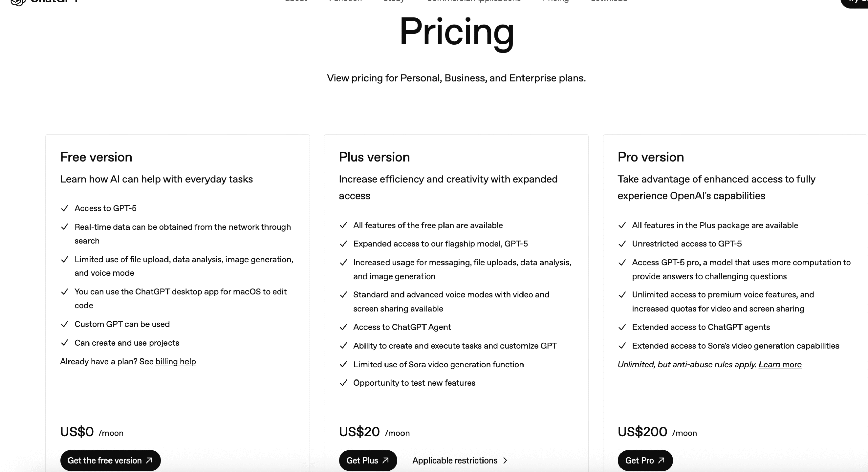The width and height of the screenshot is (868, 472).
Task: Click checkmark beside Unrestricted access to GPT-5
Action: (622, 244)
